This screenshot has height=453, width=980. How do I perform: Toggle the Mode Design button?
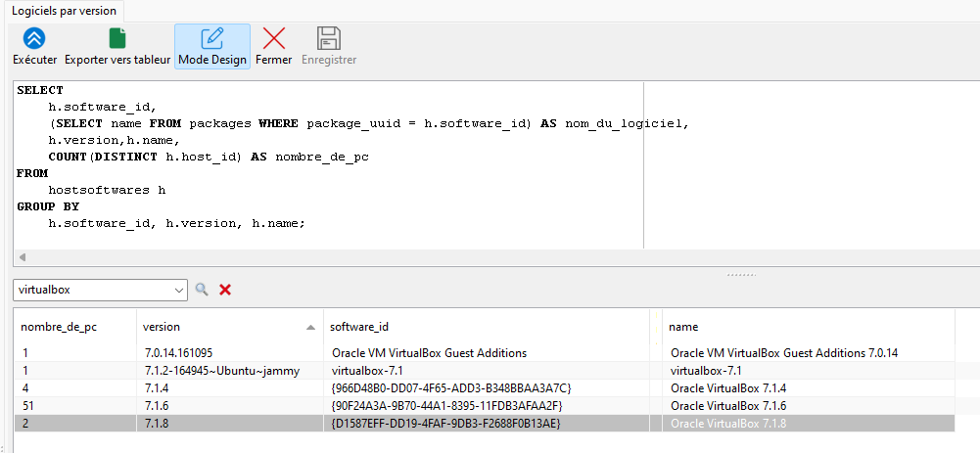pyautogui.click(x=212, y=46)
